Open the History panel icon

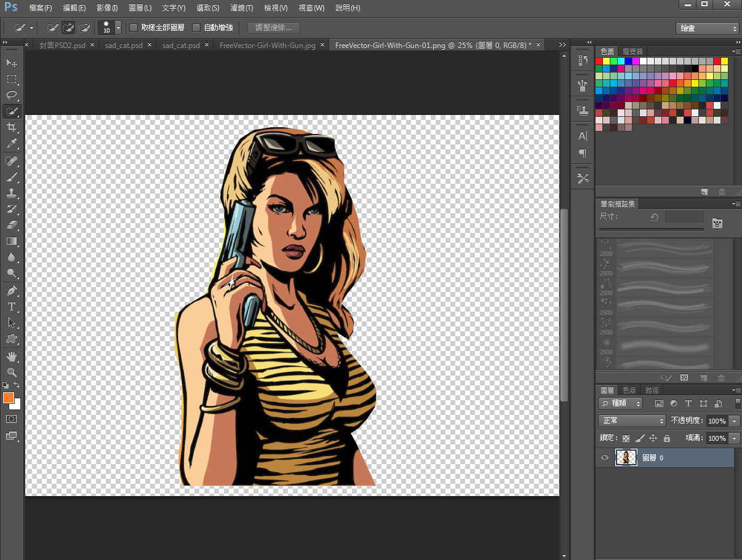coord(583,60)
